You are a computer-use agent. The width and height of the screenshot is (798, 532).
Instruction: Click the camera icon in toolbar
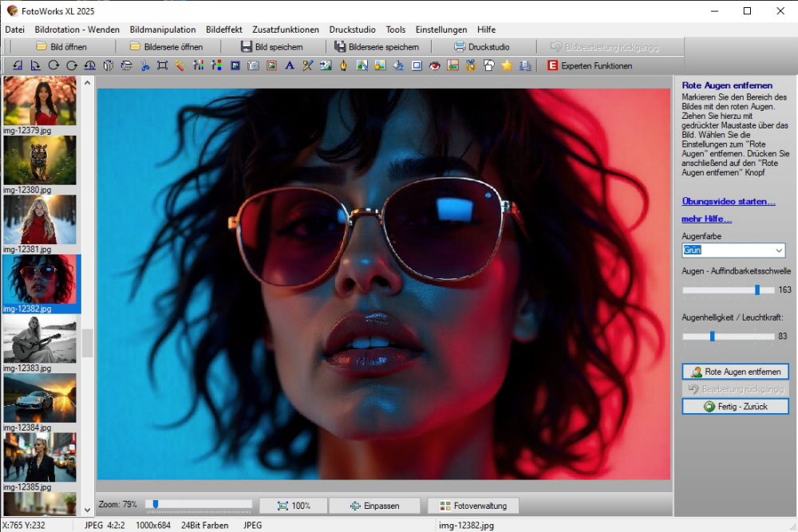(x=253, y=65)
